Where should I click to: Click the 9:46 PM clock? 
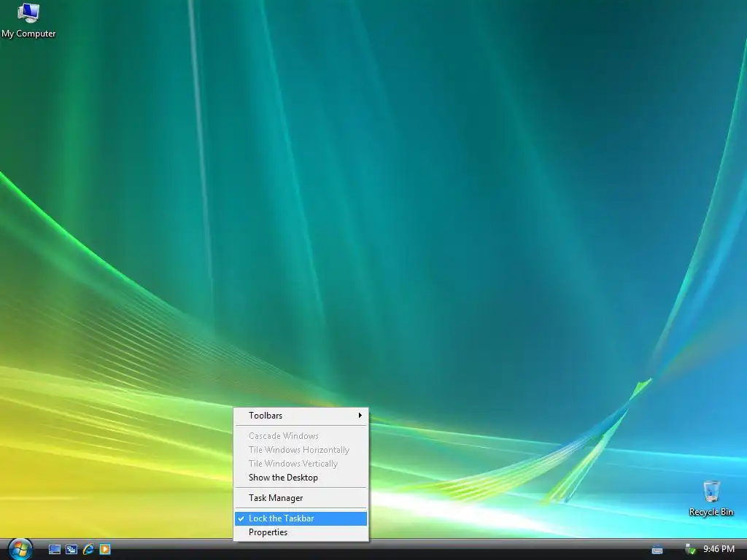point(719,549)
